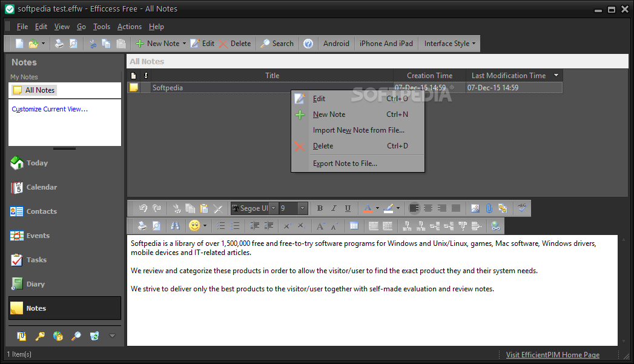Click the globe with padlock icon in sidebar footer
Image resolution: width=634 pixels, height=364 pixels.
coord(58,336)
